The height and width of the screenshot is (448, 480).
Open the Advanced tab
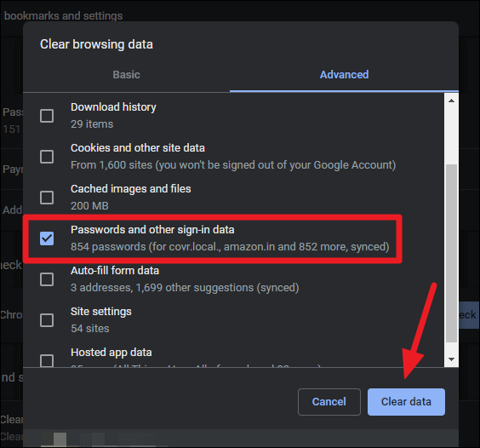344,74
